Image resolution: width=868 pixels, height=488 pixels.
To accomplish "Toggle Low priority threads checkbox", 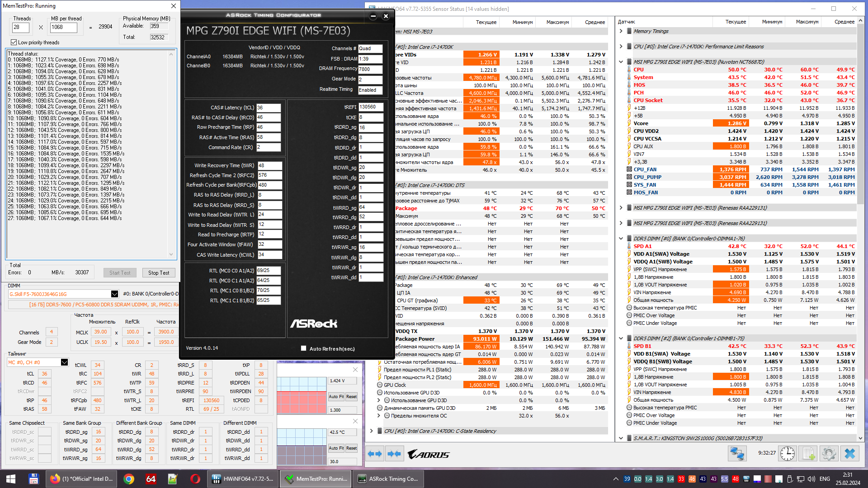I will 14,42.
